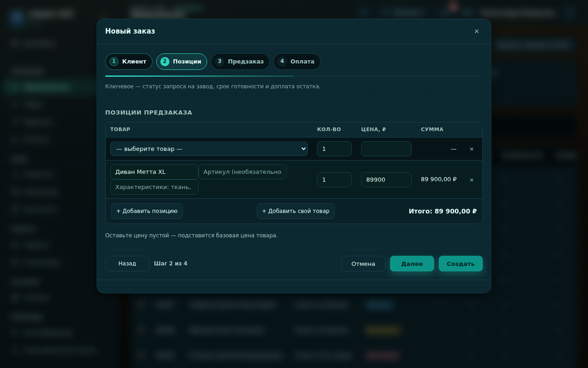Click the «Итого: 89 900,00 ₽» total
588x368 pixels.
click(x=443, y=211)
